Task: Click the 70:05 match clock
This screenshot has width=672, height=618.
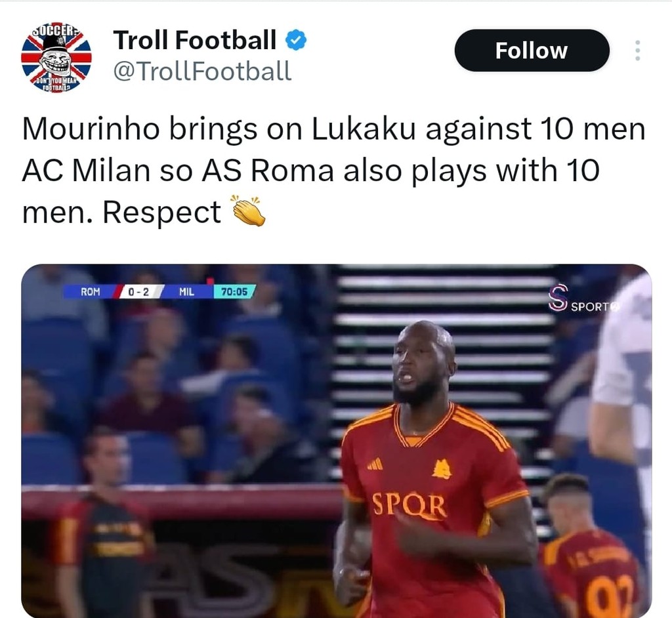Action: click(x=234, y=292)
